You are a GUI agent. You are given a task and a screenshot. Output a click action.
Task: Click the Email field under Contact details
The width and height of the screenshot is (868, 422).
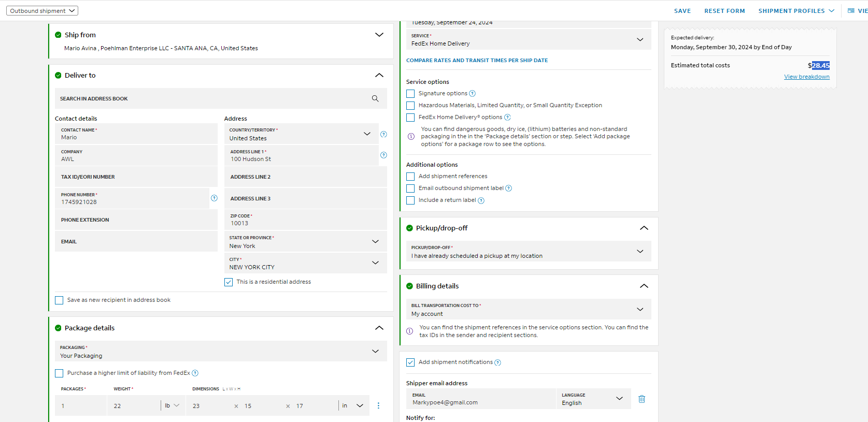(x=136, y=241)
